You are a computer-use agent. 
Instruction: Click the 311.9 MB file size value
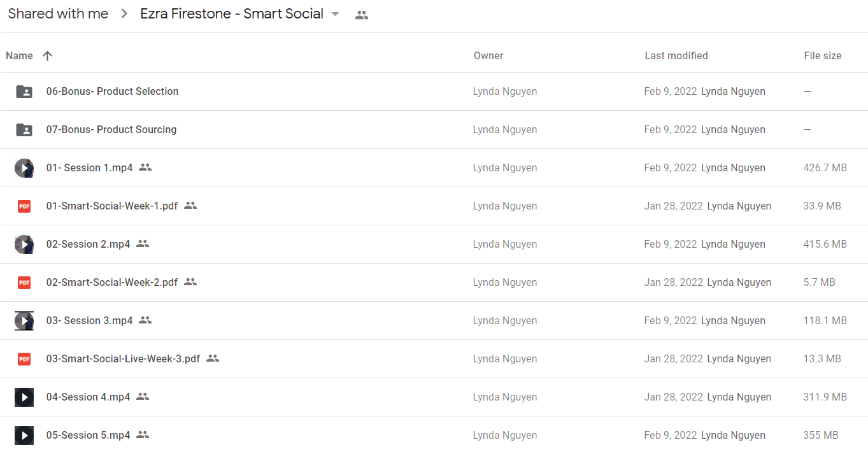[x=825, y=397]
